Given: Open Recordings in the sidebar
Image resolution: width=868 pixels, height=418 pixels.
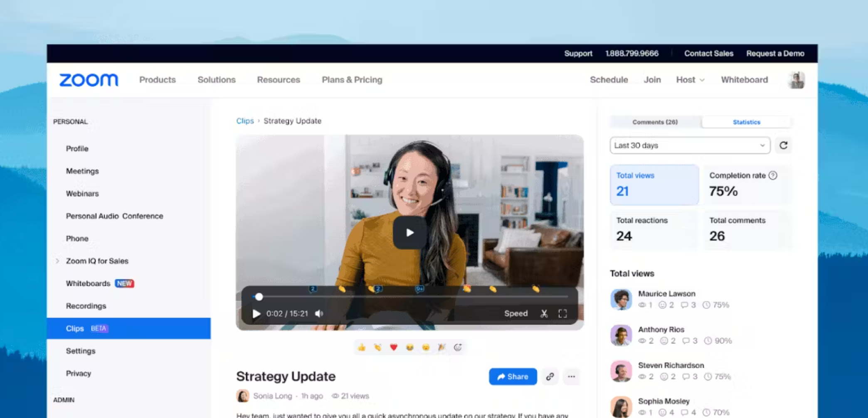Looking at the screenshot, I should (x=86, y=306).
